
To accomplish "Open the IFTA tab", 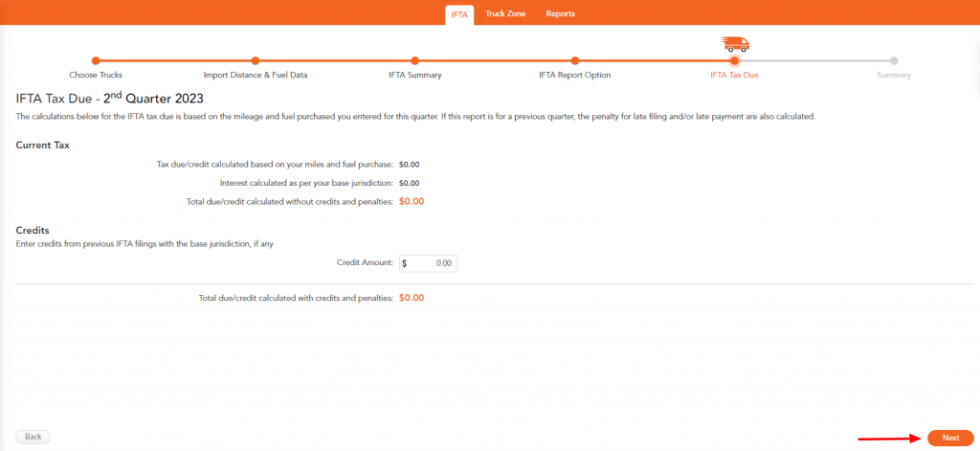I will click(x=459, y=14).
